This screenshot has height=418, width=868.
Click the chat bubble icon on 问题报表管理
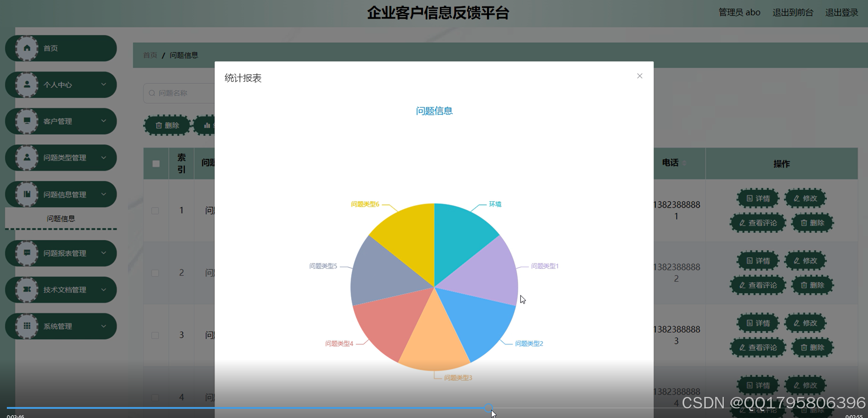(x=27, y=253)
